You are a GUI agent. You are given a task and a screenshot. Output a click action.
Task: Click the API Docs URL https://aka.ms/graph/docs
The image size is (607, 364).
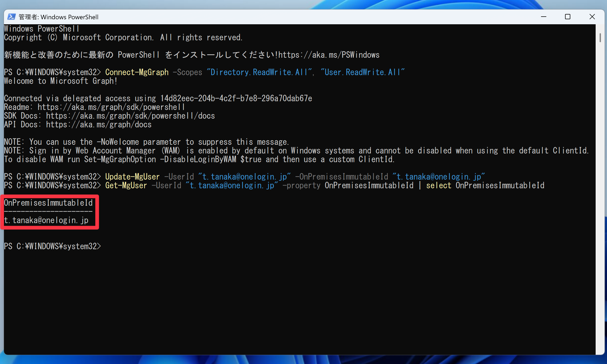(x=99, y=124)
